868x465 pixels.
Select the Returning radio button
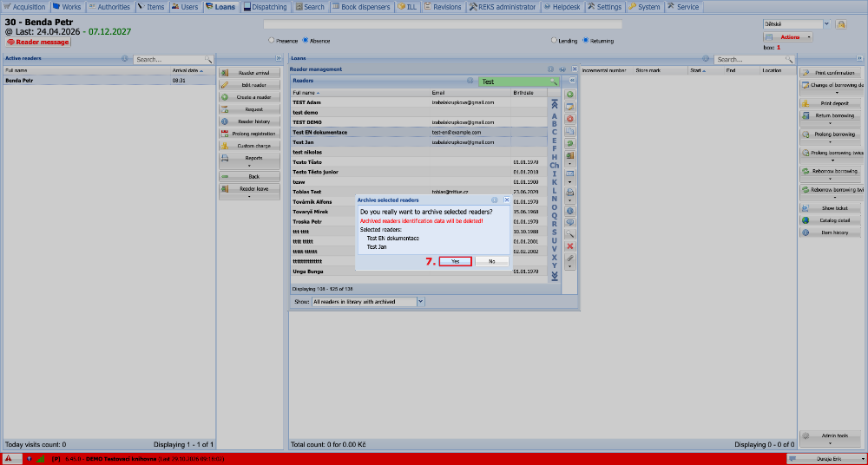[586, 41]
